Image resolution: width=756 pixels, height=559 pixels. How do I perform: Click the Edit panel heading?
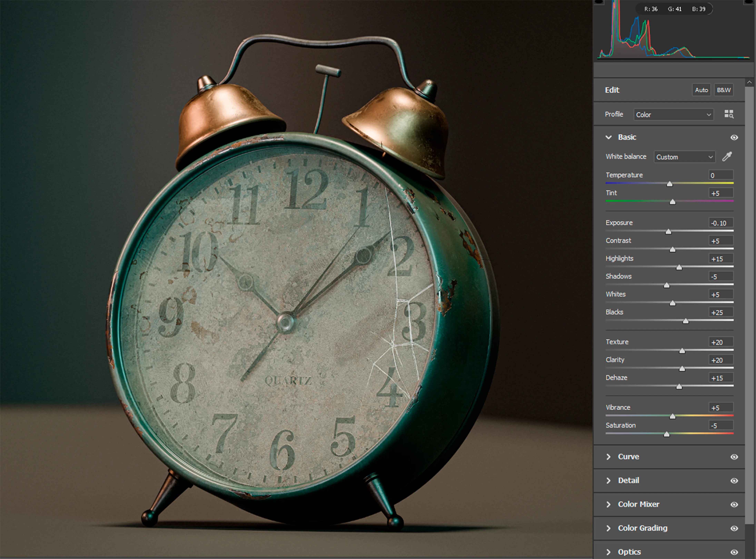click(x=612, y=90)
